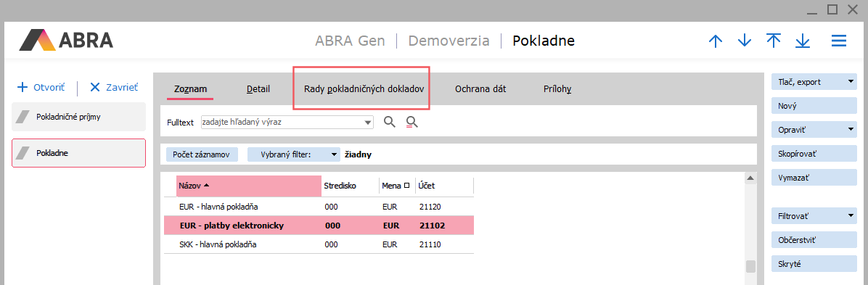
Task: Click Demoverzia title text
Action: pos(449,41)
